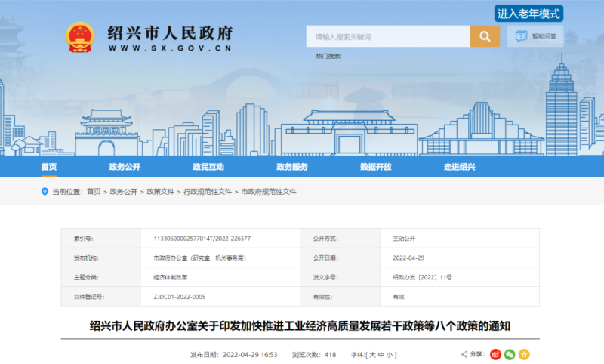Share to Weibo via red icon
604x364 pixels.
(495, 354)
